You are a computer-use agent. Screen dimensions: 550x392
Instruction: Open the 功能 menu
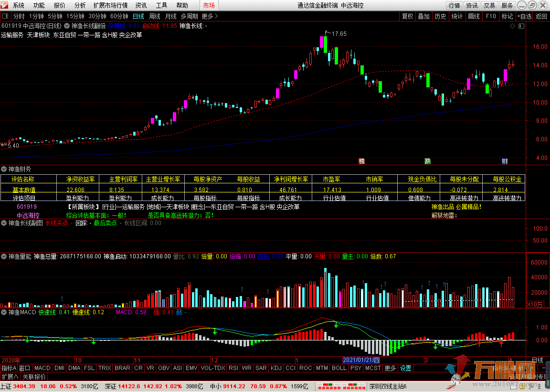tap(39, 5)
